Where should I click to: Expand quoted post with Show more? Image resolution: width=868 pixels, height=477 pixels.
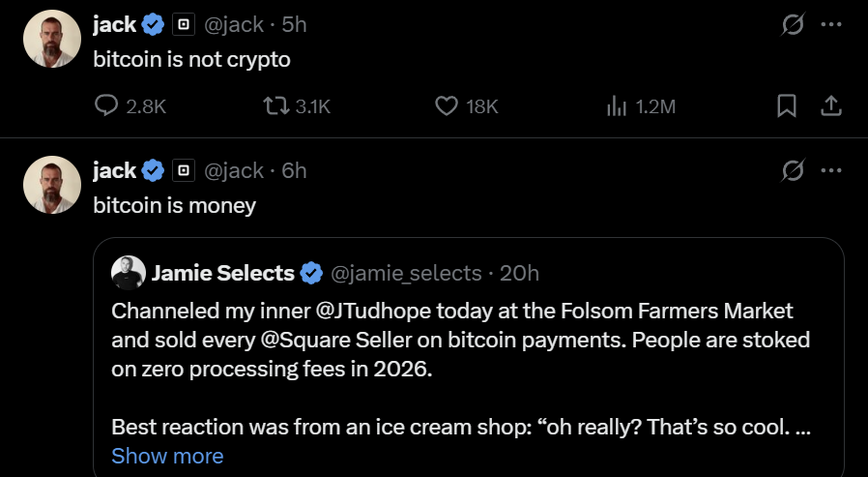point(167,456)
